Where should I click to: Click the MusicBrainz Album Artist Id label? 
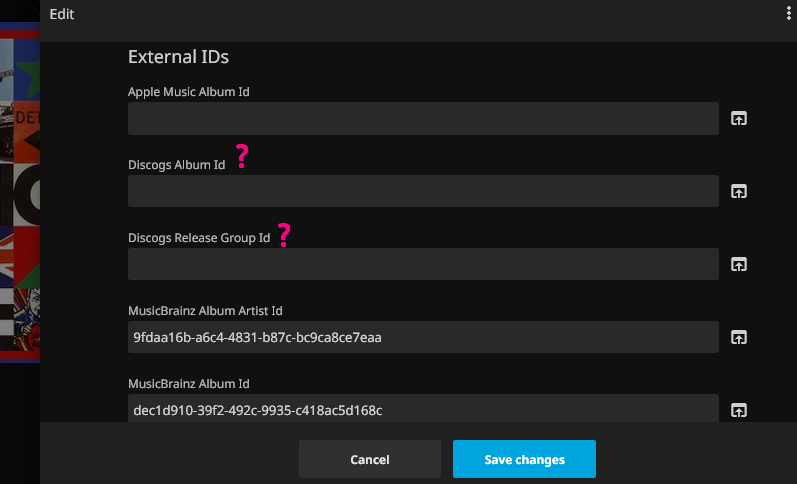[x=212, y=311]
